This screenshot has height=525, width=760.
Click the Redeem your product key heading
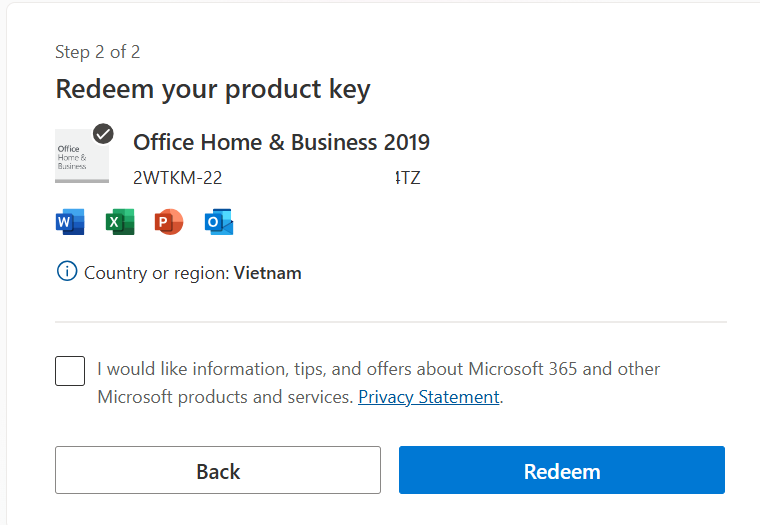pos(213,90)
